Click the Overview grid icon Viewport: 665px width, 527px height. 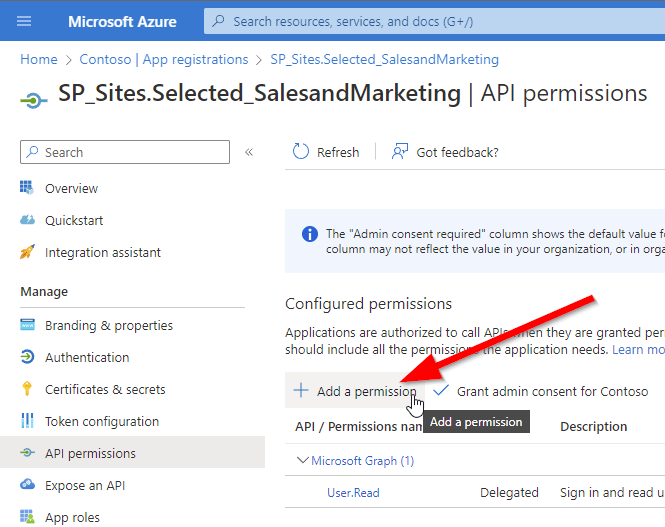click(27, 187)
